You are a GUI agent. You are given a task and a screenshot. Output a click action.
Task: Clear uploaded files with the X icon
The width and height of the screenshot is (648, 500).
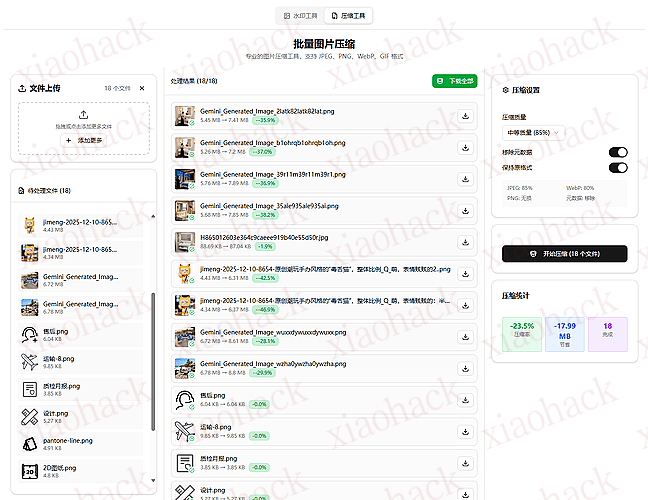[x=141, y=88]
